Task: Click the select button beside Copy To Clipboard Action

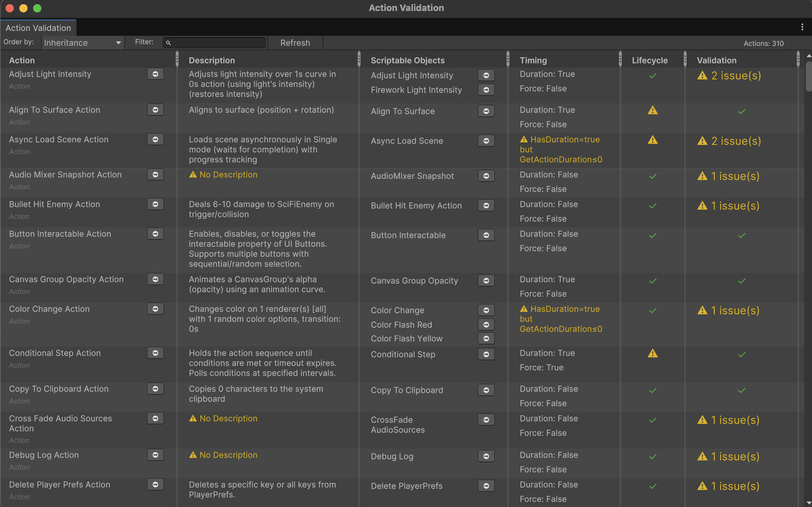Action: [155, 389]
